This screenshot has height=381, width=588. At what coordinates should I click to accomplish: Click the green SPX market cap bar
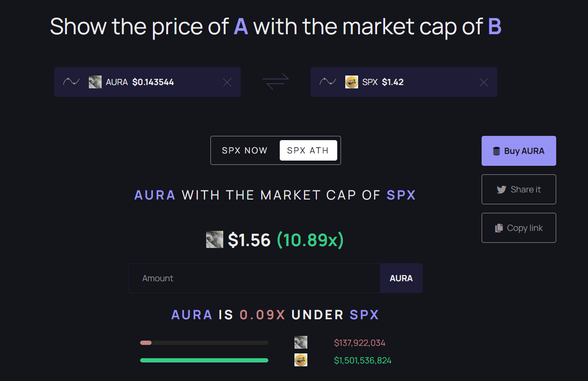(x=204, y=360)
